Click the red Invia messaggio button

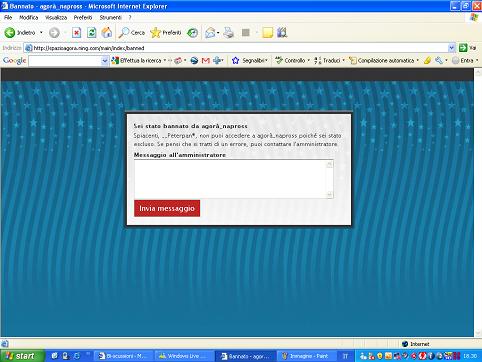(167, 208)
